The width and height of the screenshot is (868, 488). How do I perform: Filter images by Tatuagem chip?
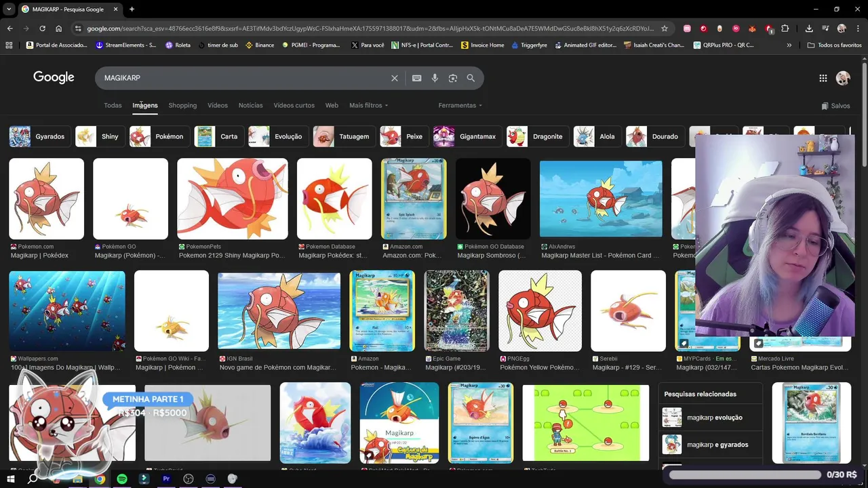click(x=344, y=136)
